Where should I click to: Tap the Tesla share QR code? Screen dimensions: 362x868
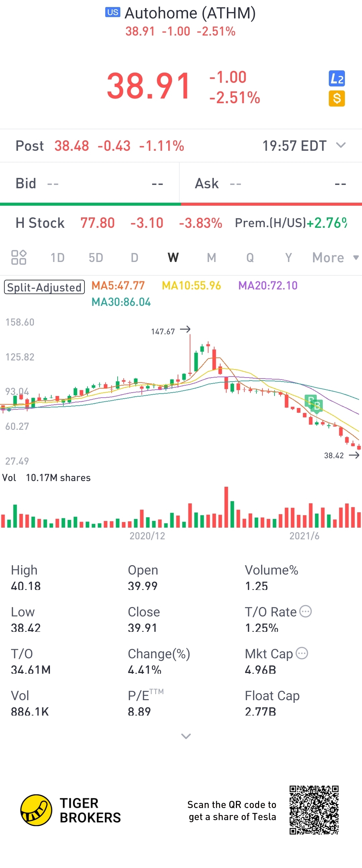coord(314,810)
